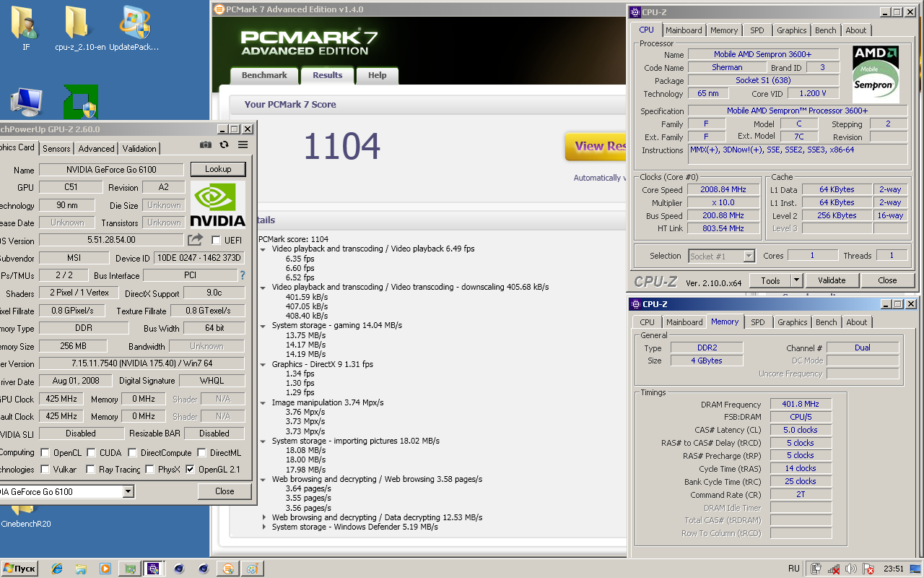924x578 pixels.
Task: Click the Tools button in CPU-Z
Action: click(770, 280)
